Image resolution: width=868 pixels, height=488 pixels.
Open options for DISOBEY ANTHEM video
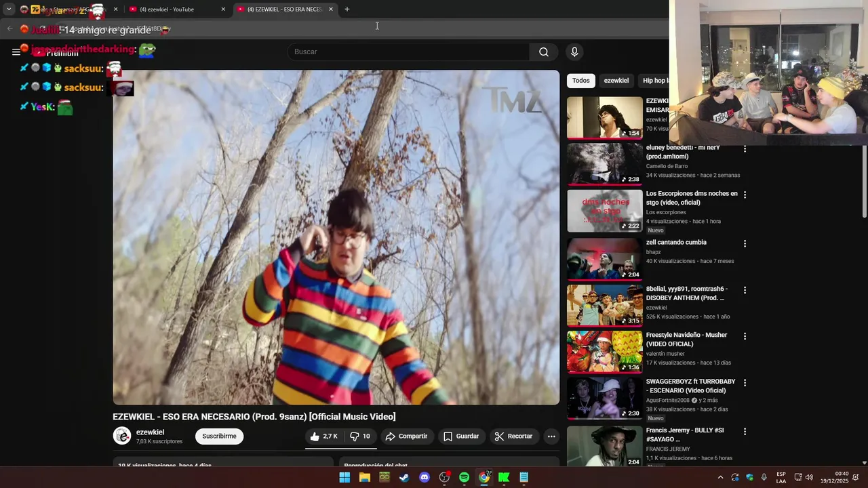(745, 290)
